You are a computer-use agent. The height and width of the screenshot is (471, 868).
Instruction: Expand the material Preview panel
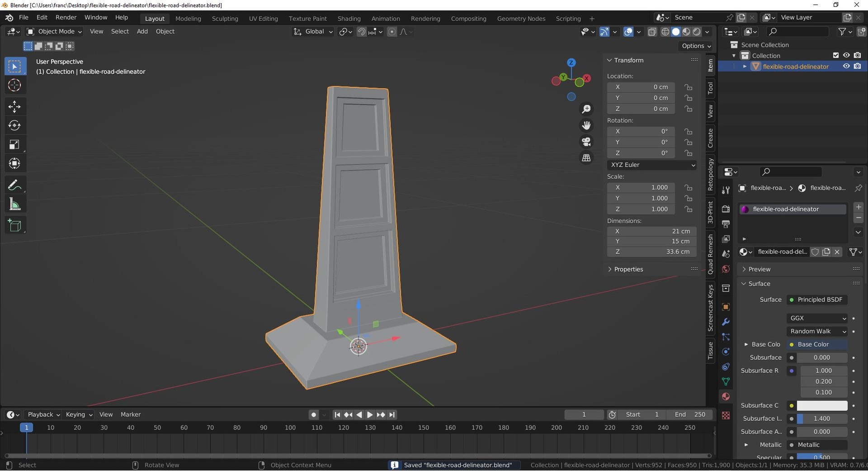pyautogui.click(x=759, y=269)
